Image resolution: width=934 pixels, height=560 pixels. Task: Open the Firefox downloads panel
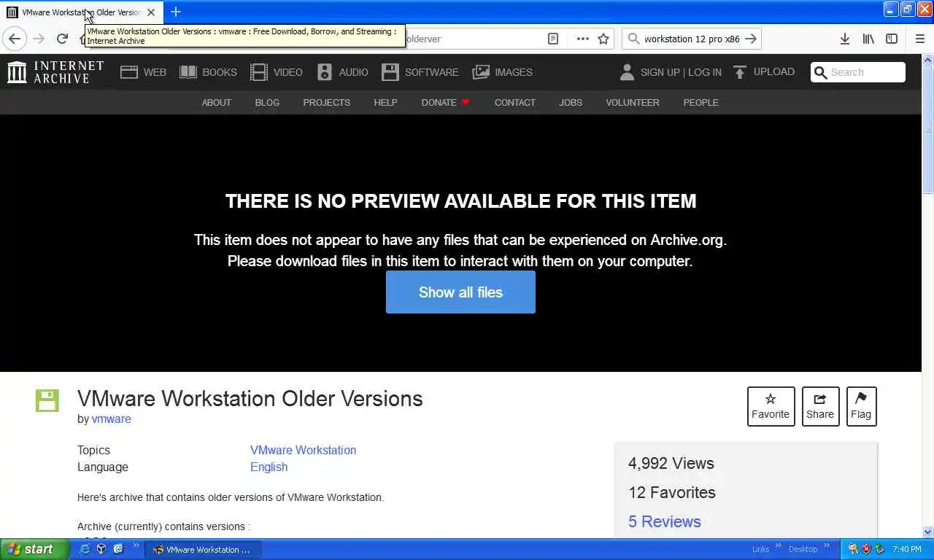click(x=845, y=39)
